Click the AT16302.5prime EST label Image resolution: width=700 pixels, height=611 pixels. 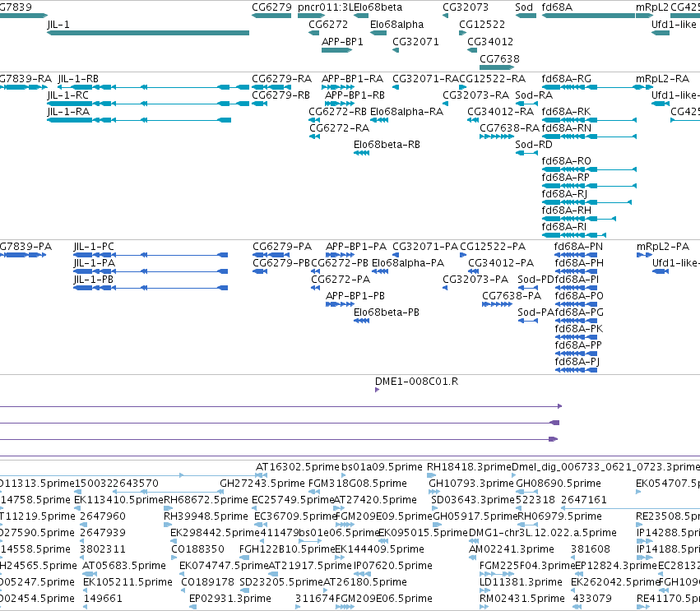(298, 467)
